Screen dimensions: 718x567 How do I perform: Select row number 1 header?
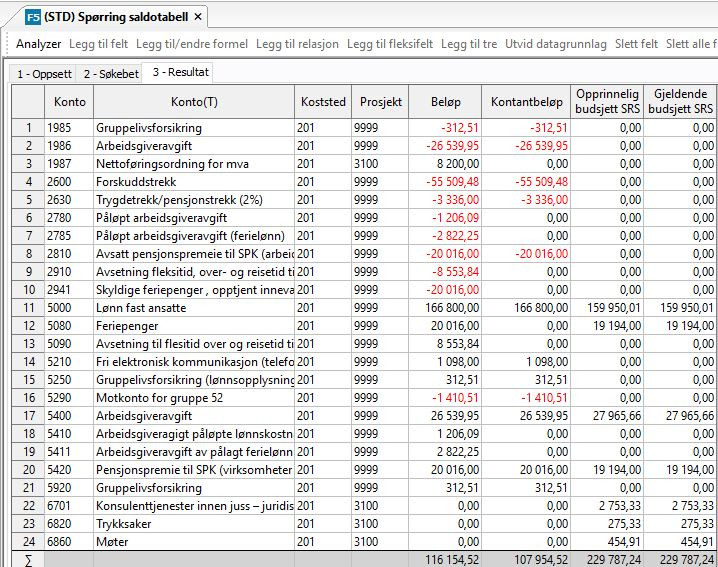coord(28,128)
